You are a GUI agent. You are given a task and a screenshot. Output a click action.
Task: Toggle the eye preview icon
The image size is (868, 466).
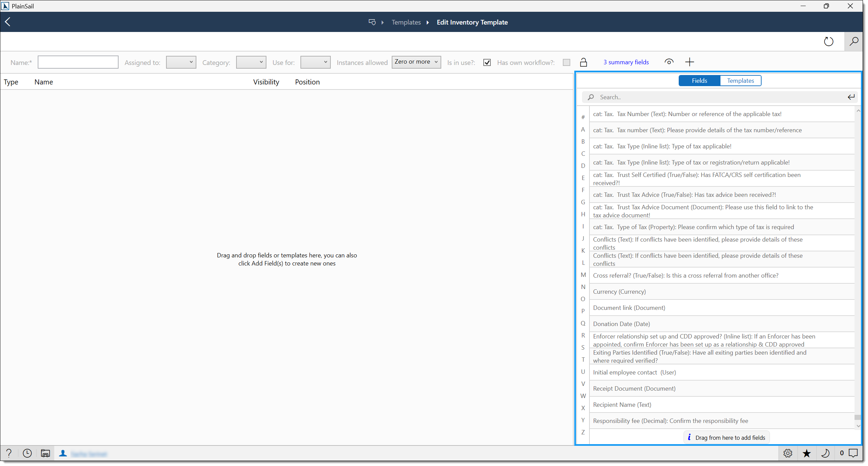[669, 62]
